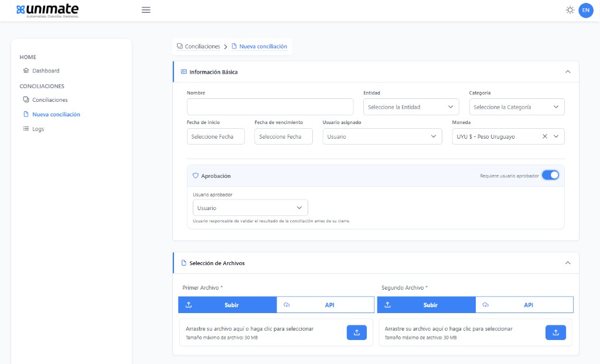Open the Entidad dropdown
600x364 pixels.
tap(411, 107)
